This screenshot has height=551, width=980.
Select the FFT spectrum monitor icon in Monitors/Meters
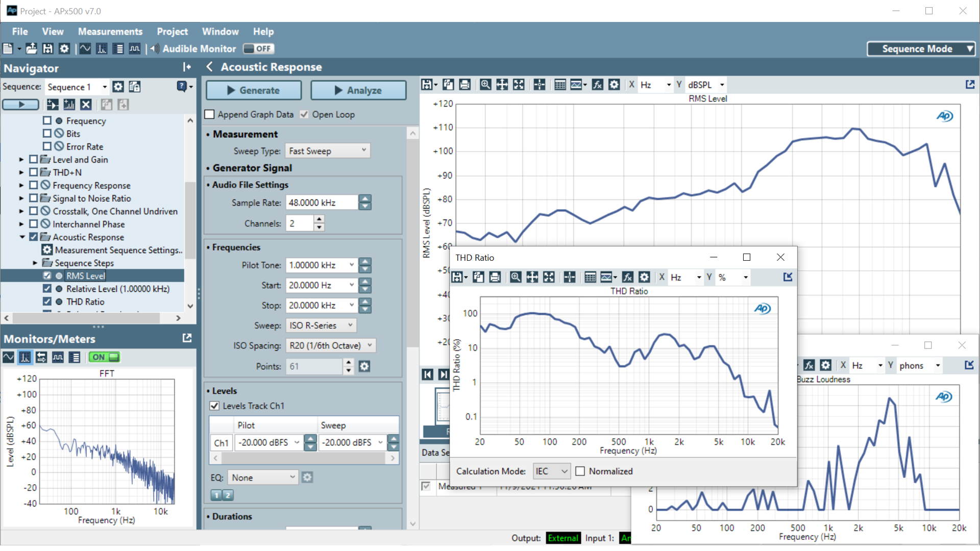[24, 357]
